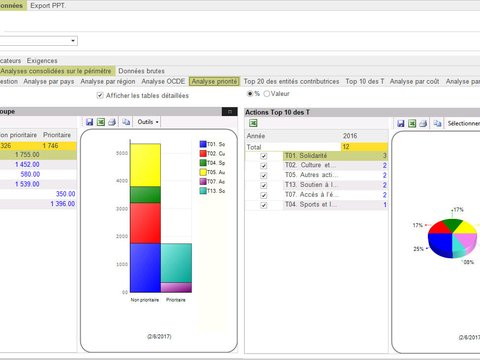480x360 pixels.
Task: Click the Actions Top 10 des T panel header
Action: point(362,112)
